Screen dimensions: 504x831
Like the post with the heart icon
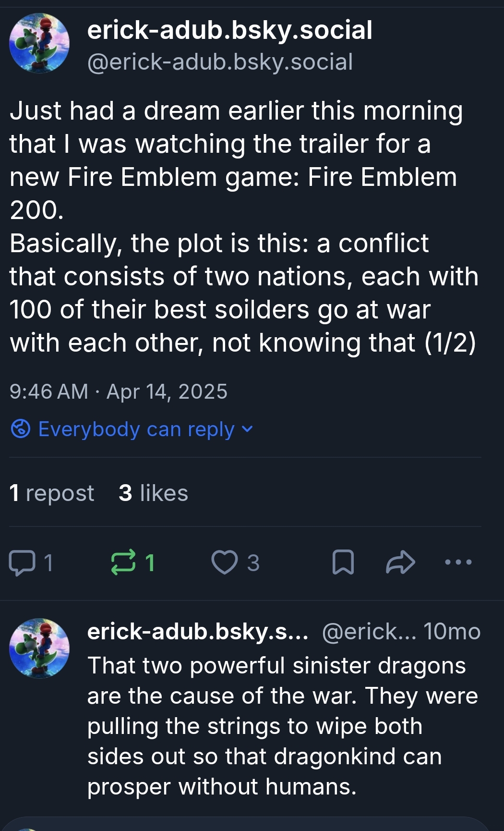(225, 562)
